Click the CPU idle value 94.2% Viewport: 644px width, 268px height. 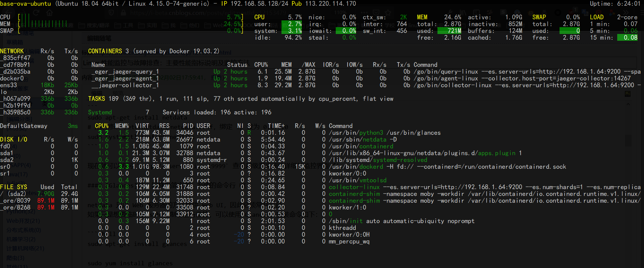pyautogui.click(x=293, y=38)
